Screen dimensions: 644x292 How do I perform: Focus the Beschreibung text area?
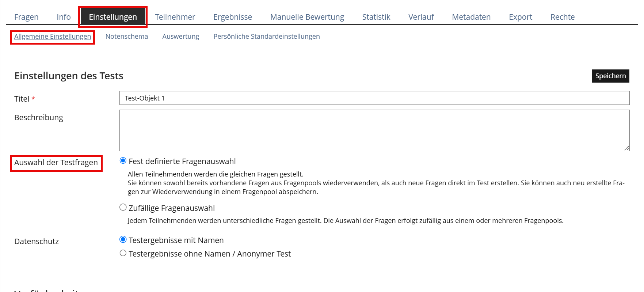(374, 130)
